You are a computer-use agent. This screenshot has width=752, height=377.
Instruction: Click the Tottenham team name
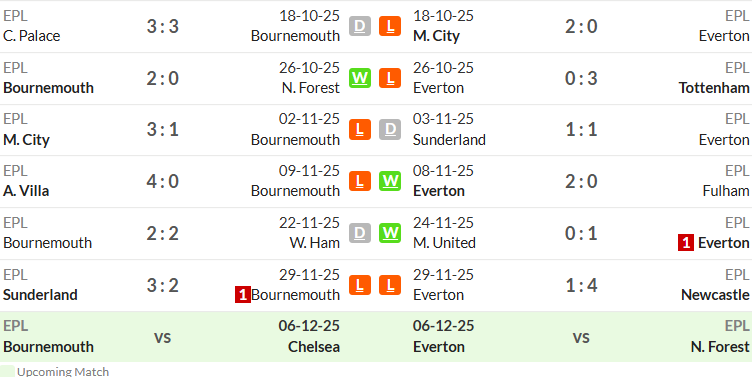click(x=714, y=88)
